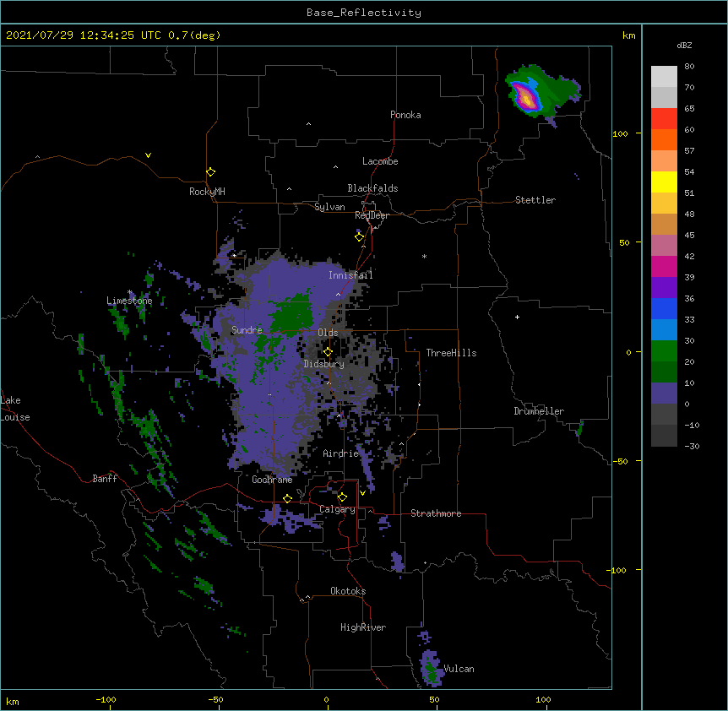
Task: Click the dBZ legend heading
Action: point(684,46)
